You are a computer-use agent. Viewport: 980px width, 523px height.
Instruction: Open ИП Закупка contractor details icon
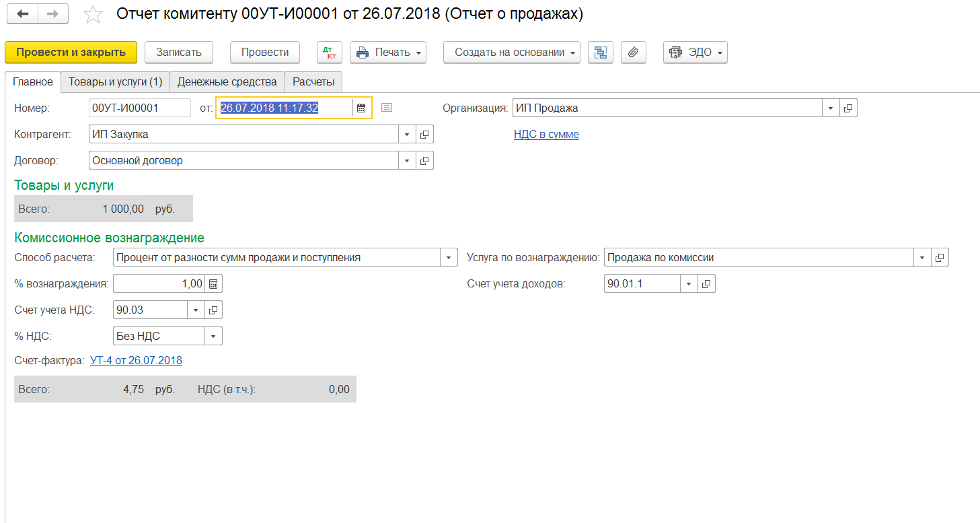pyautogui.click(x=424, y=135)
